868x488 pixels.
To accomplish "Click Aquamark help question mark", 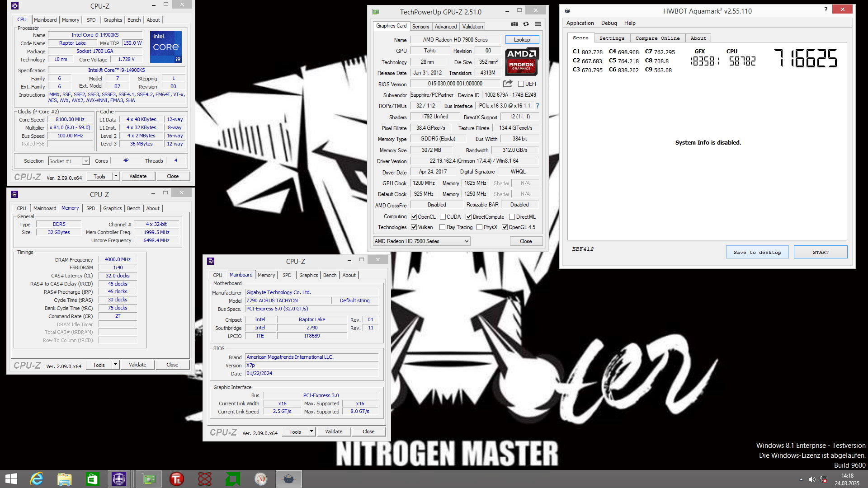I will tap(826, 9).
